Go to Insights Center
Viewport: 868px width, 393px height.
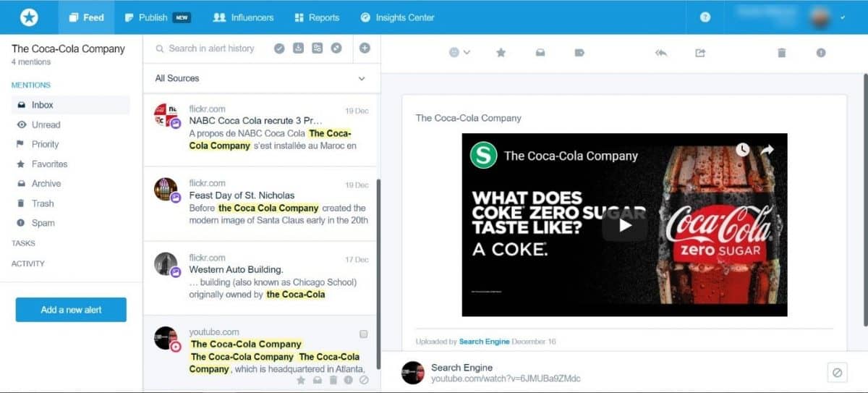pyautogui.click(x=397, y=17)
